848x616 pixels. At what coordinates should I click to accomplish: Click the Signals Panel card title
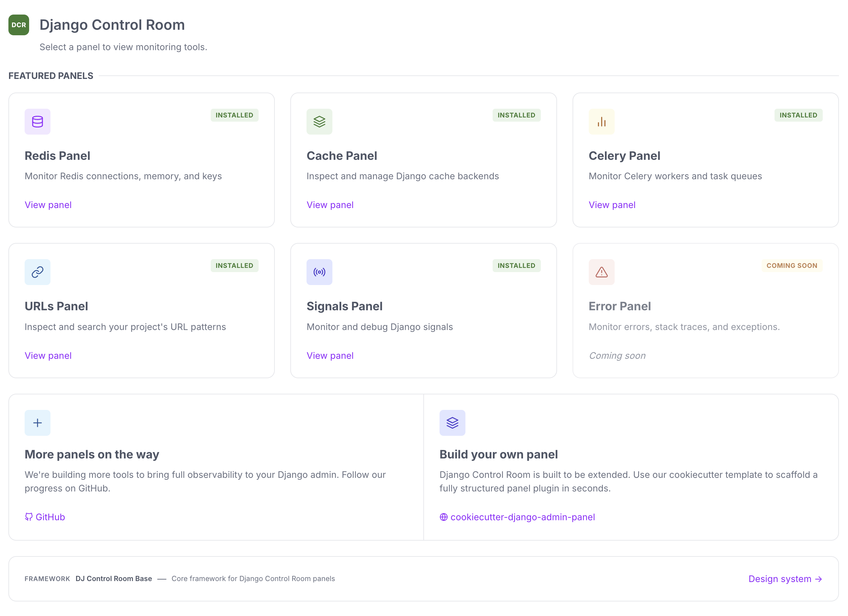point(344,306)
